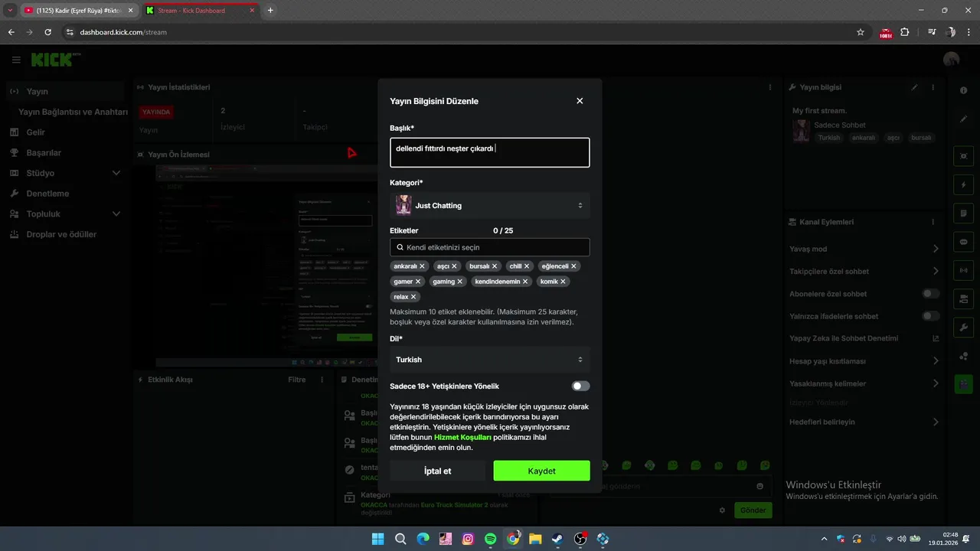Remove the relax tag
980x551 pixels.
point(413,297)
